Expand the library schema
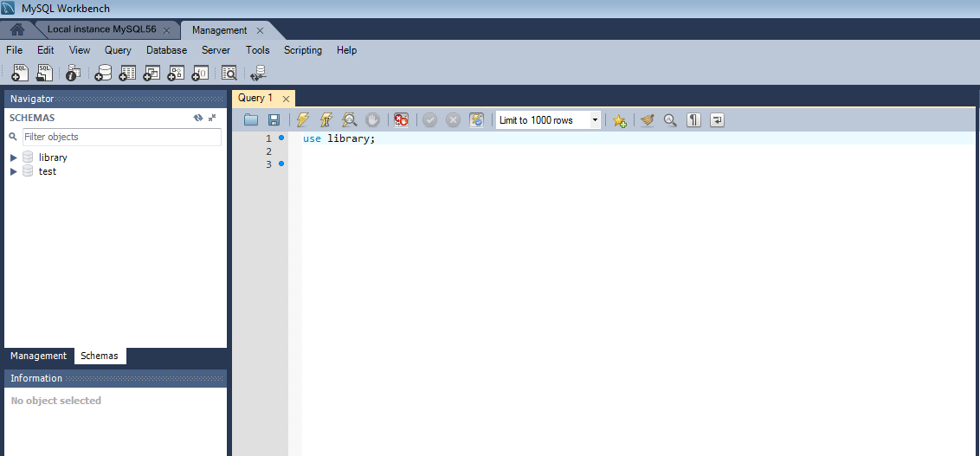This screenshot has height=456, width=980. (x=14, y=157)
